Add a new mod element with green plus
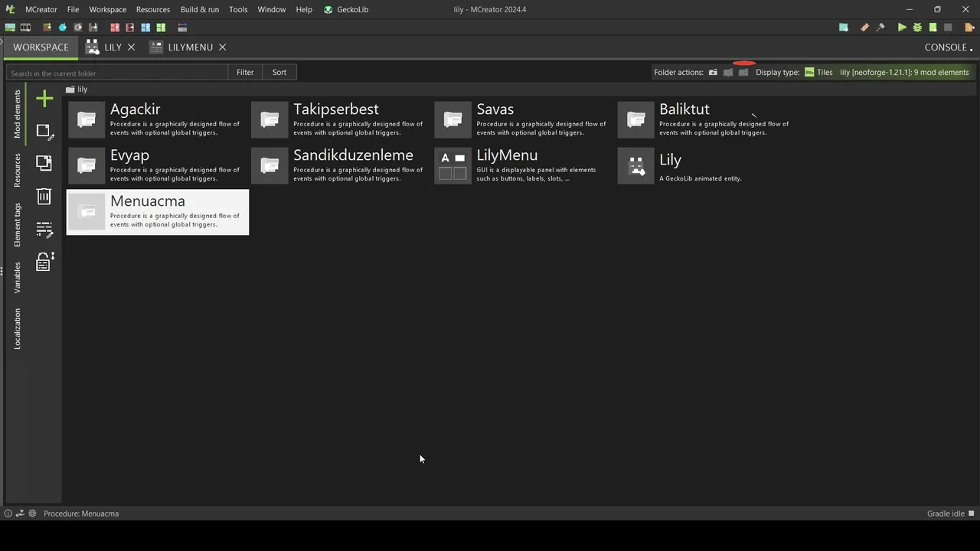980x551 pixels. [x=44, y=99]
